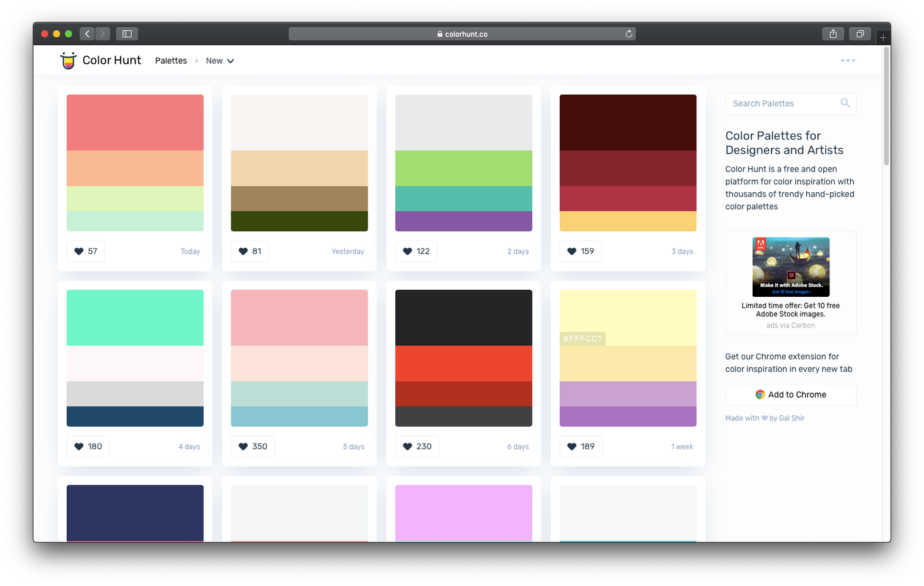The width and height of the screenshot is (924, 586).
Task: Open the ads via Carbon link
Action: [790, 326]
